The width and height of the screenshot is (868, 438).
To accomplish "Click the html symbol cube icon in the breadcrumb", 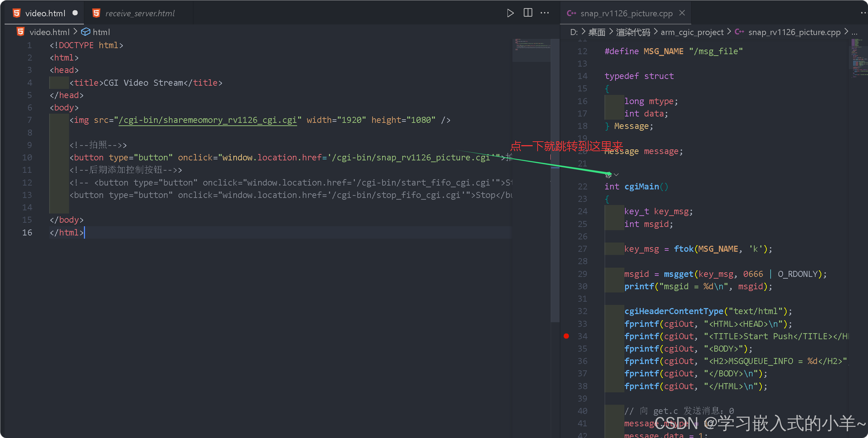I will click(86, 32).
